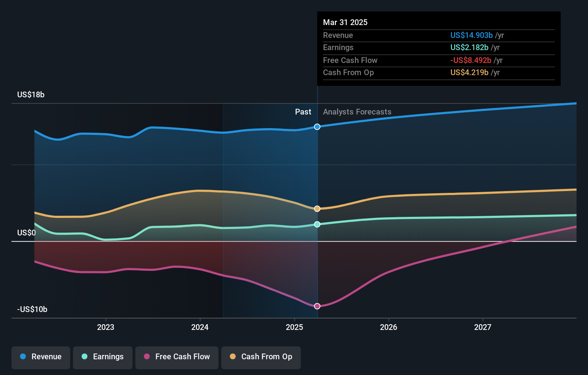Click the 2025 x-axis label
Viewport: 588px width, 375px height.
click(294, 327)
